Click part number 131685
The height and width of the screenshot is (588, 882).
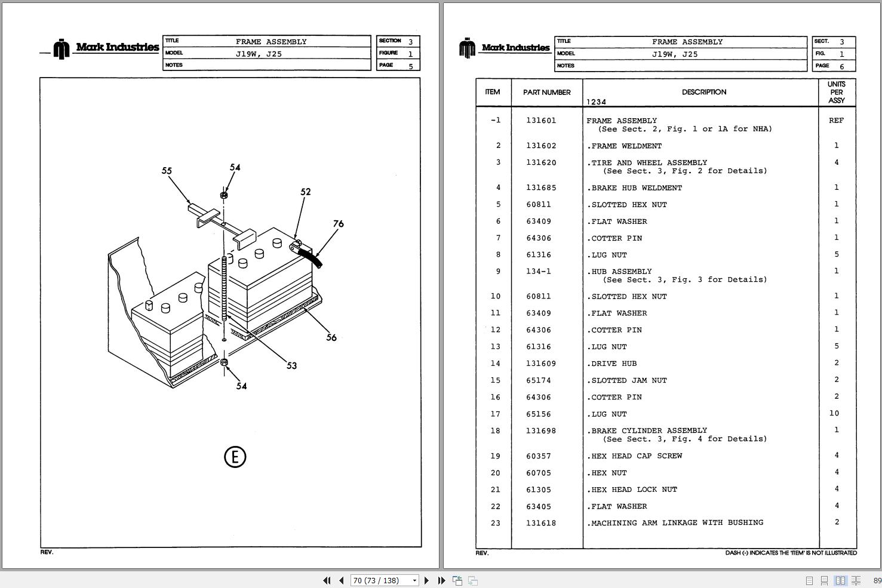541,187
